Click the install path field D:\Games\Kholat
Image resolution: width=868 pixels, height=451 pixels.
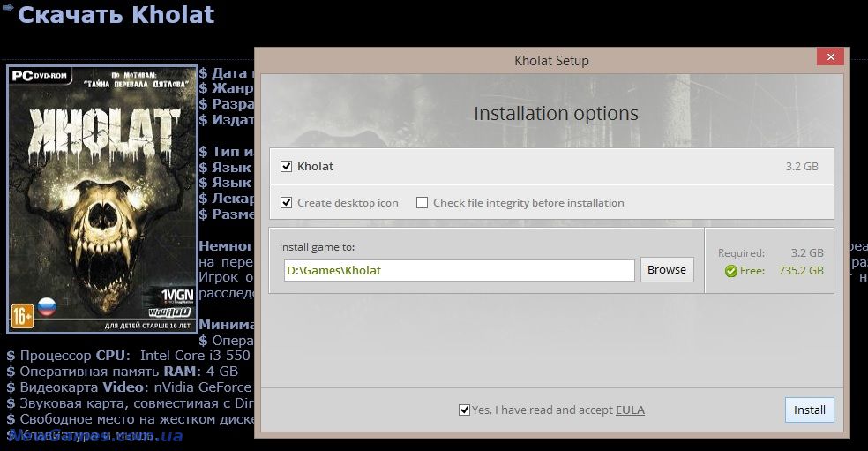coord(459,270)
